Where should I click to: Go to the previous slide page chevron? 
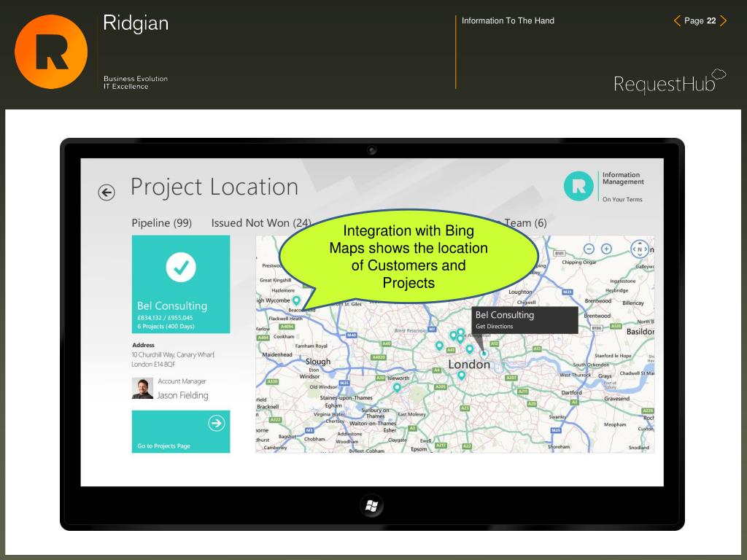(x=677, y=20)
